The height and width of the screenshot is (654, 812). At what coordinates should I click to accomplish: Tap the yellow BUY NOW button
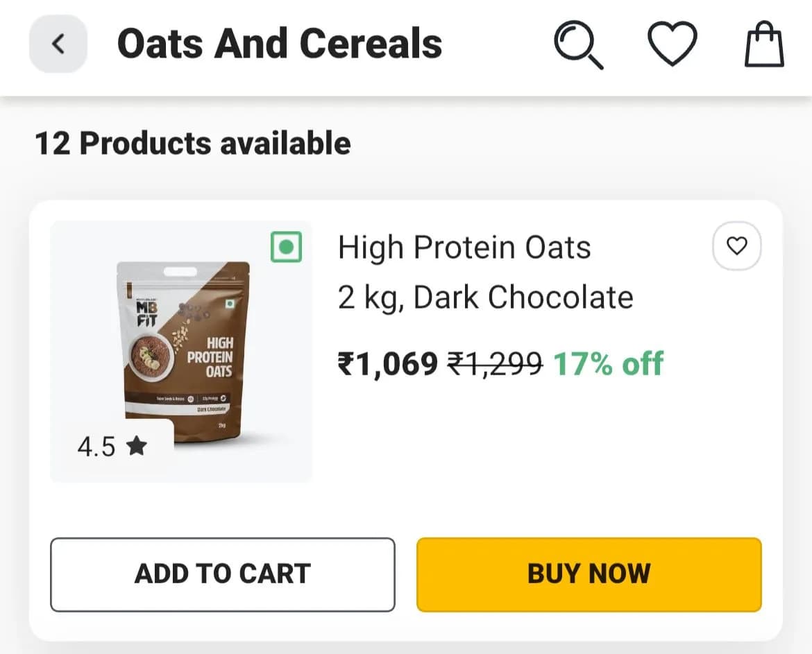(589, 574)
